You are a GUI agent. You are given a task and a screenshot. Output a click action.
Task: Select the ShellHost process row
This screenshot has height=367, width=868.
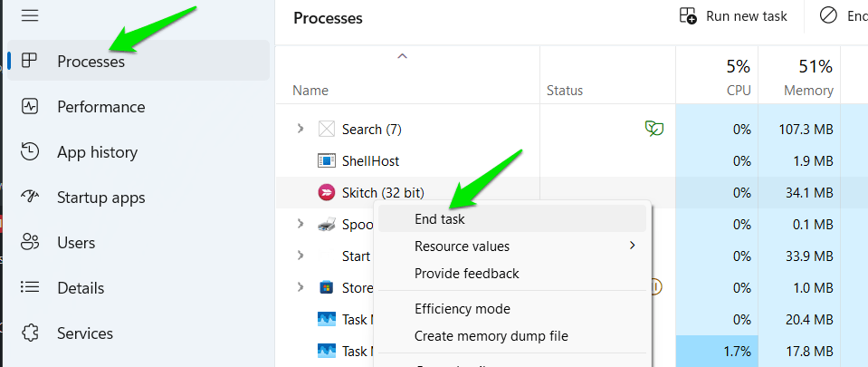click(370, 161)
